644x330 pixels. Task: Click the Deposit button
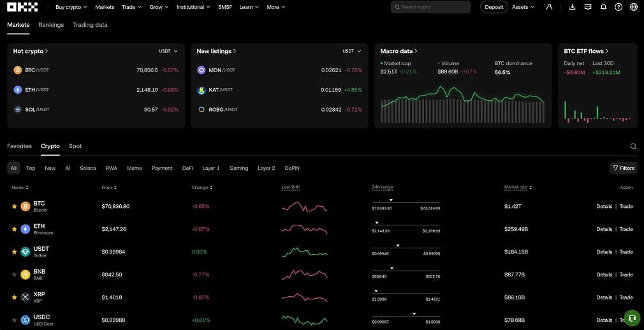pyautogui.click(x=494, y=7)
